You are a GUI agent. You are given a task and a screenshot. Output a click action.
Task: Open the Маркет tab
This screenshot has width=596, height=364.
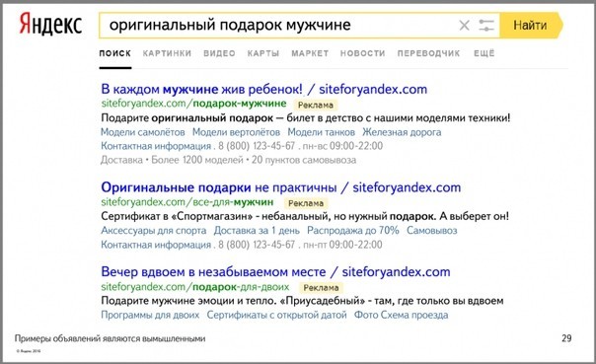(x=310, y=53)
